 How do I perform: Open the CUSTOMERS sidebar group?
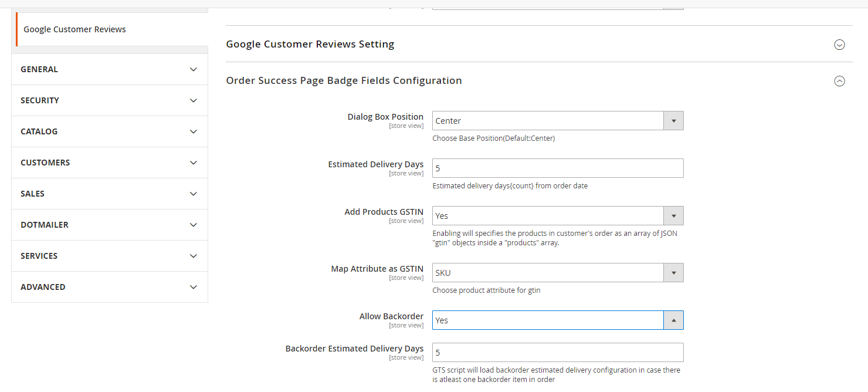(109, 163)
